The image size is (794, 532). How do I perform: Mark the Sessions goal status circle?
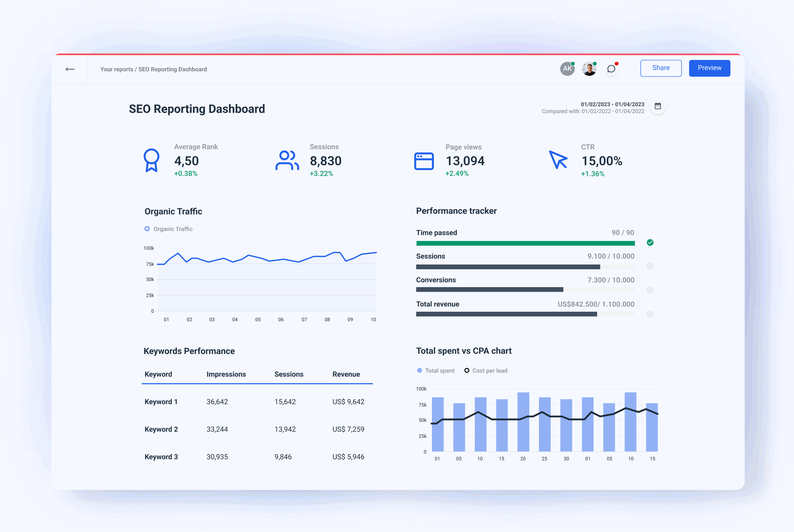pyautogui.click(x=650, y=266)
